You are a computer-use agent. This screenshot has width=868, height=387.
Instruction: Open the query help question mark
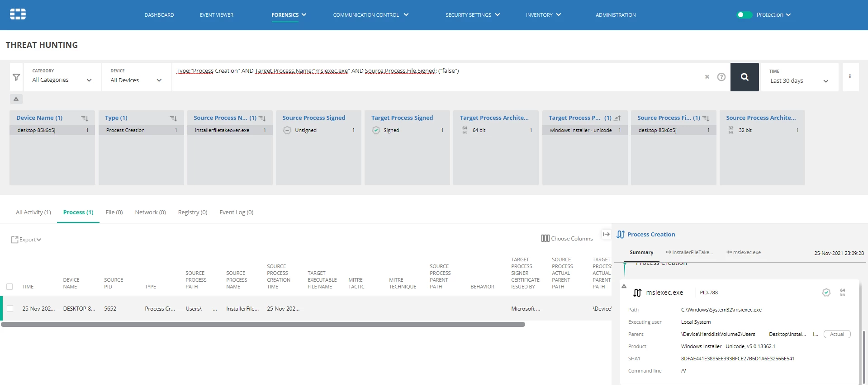point(721,77)
